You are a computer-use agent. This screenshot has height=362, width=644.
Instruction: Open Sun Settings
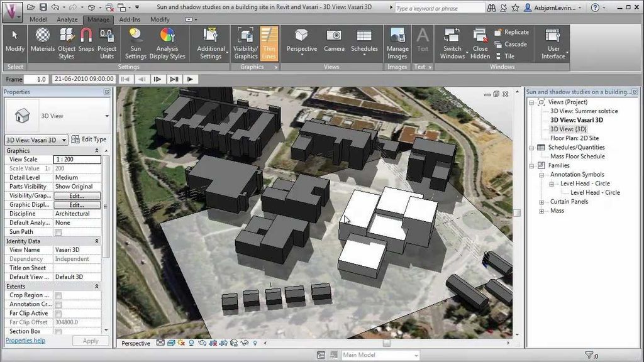click(x=136, y=43)
